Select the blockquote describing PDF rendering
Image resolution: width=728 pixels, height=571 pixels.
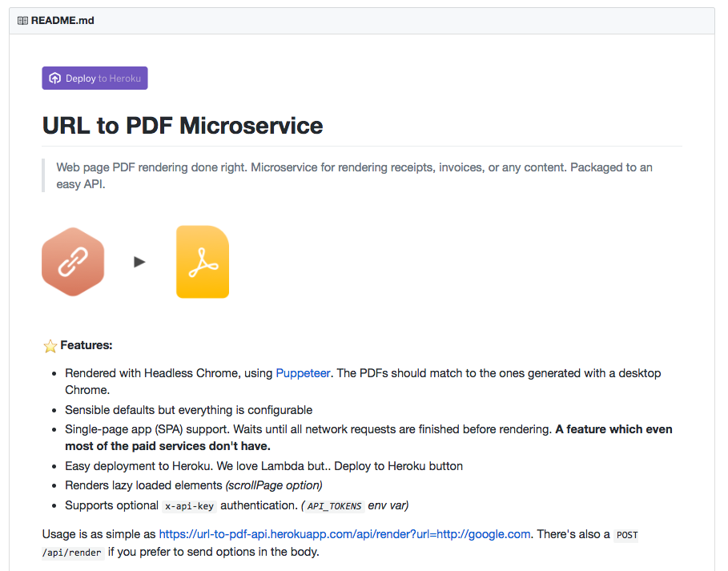coord(354,175)
